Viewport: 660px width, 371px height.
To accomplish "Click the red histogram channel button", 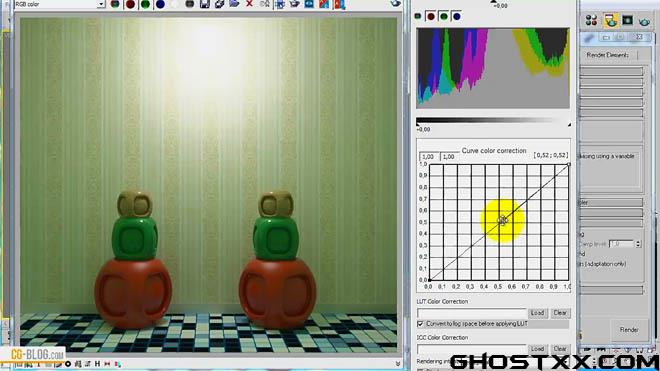I will click(431, 16).
